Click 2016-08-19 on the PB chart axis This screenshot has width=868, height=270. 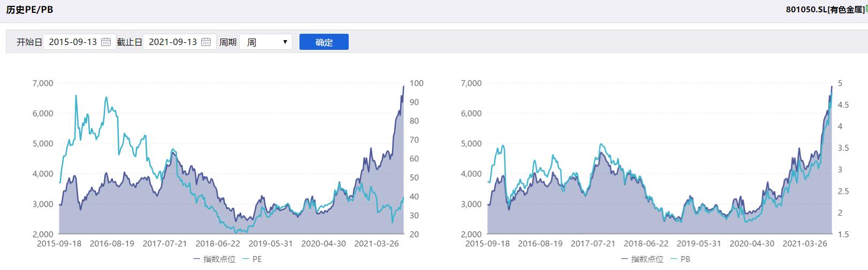pyautogui.click(x=540, y=244)
